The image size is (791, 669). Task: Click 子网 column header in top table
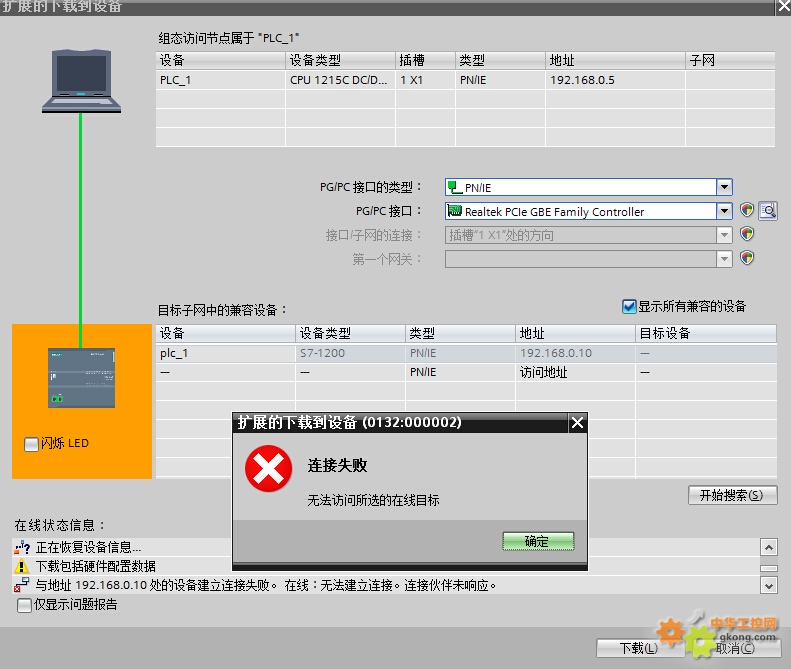(x=730, y=61)
